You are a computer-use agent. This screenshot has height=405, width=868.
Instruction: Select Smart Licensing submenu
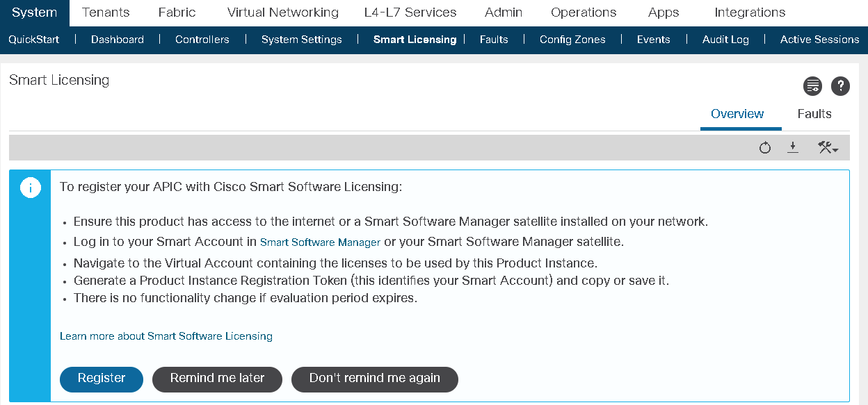click(415, 40)
